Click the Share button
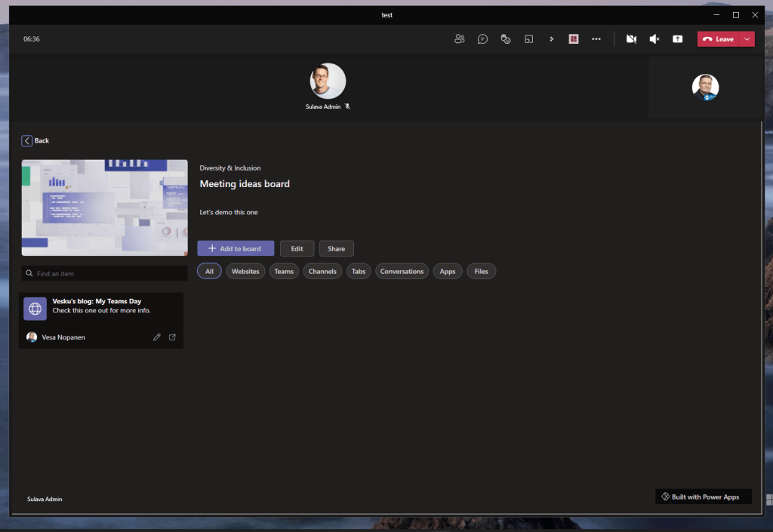The image size is (773, 532). click(x=336, y=248)
